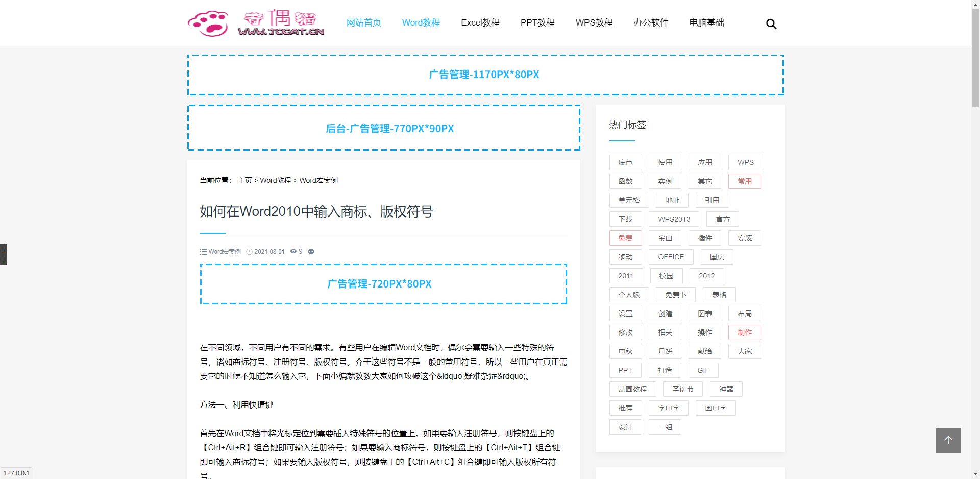This screenshot has width=980, height=479.
Task: Click the comment bubble icon
Action: pos(311,251)
